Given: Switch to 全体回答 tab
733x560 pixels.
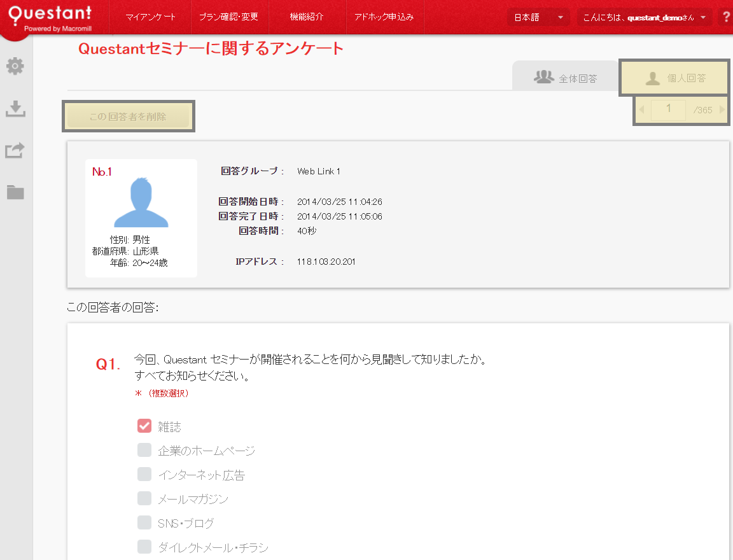Looking at the screenshot, I should click(x=566, y=76).
